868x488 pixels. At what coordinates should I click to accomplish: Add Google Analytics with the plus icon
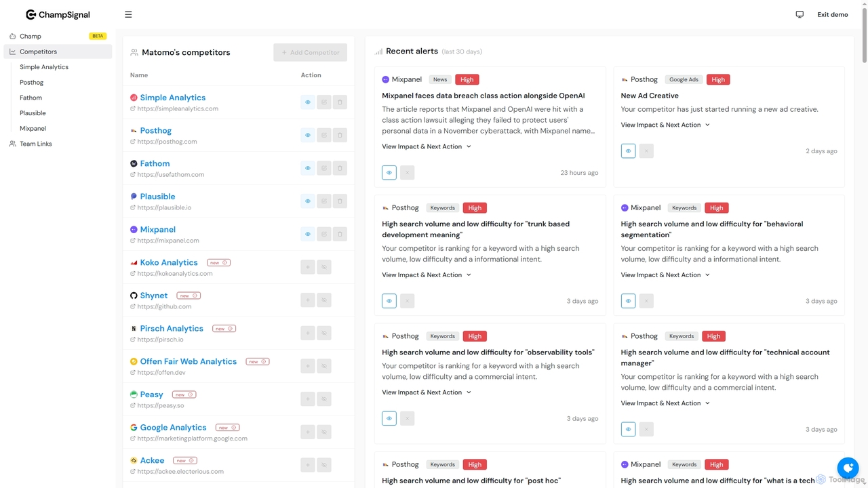tap(308, 432)
